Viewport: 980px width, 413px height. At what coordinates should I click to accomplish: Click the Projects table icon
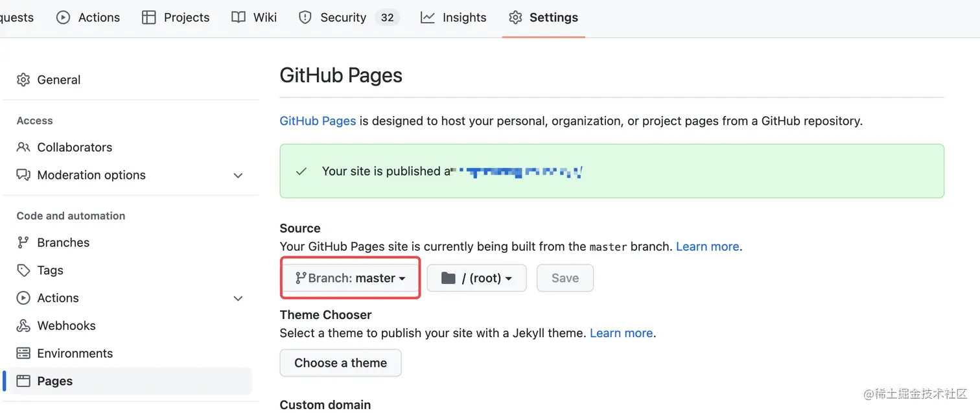click(x=149, y=18)
